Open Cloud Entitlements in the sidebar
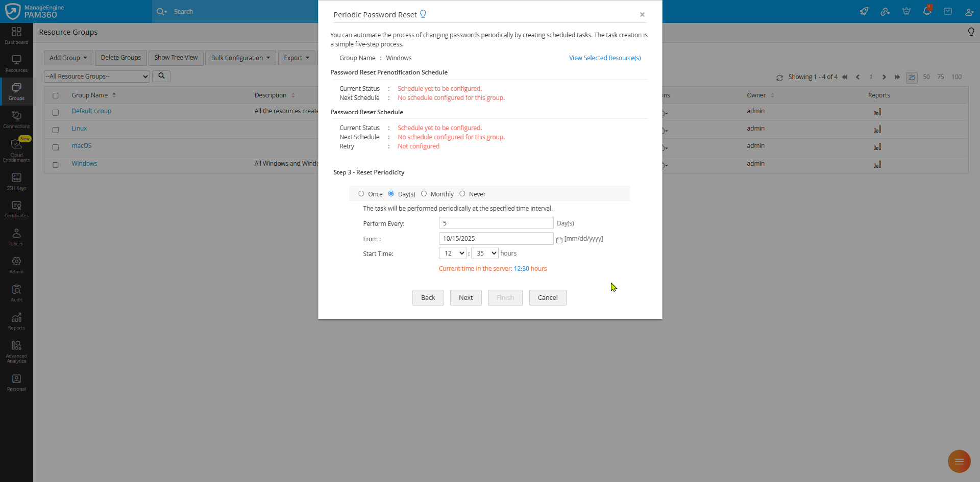980x482 pixels. 16,150
